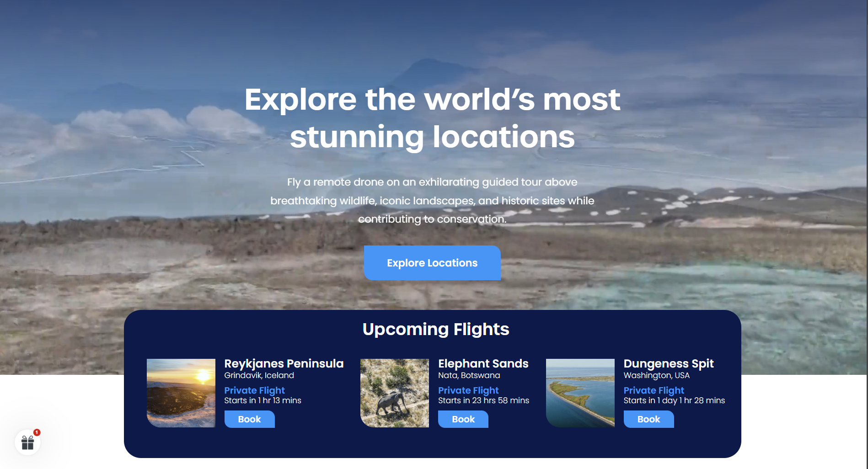Book the Reykjanes Peninsula flight
The image size is (868, 469).
tap(249, 419)
